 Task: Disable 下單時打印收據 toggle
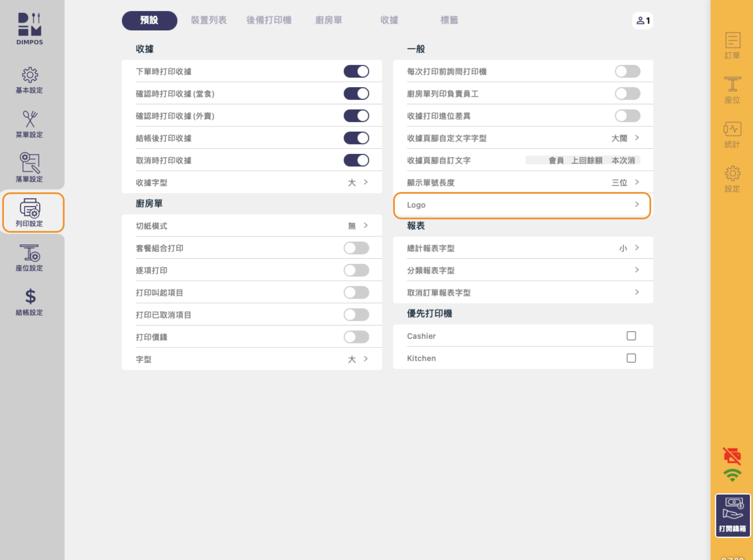356,71
